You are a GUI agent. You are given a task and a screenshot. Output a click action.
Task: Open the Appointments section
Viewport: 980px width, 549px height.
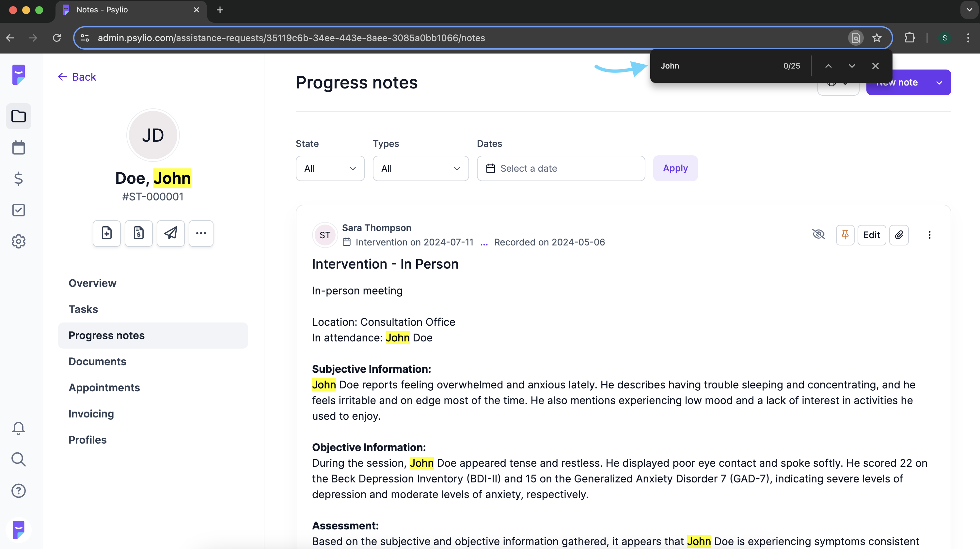(x=104, y=388)
